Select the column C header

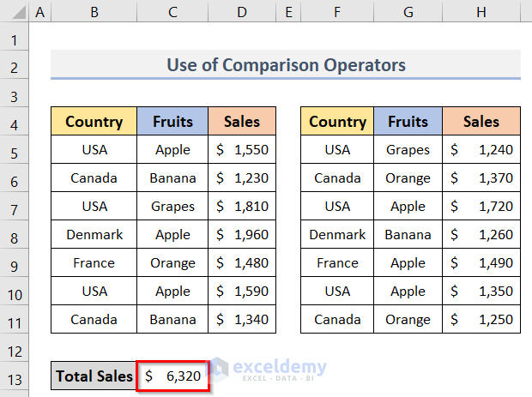172,14
